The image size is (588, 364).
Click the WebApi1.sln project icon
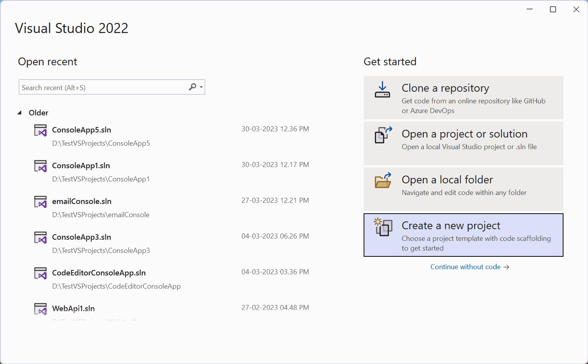(40, 309)
